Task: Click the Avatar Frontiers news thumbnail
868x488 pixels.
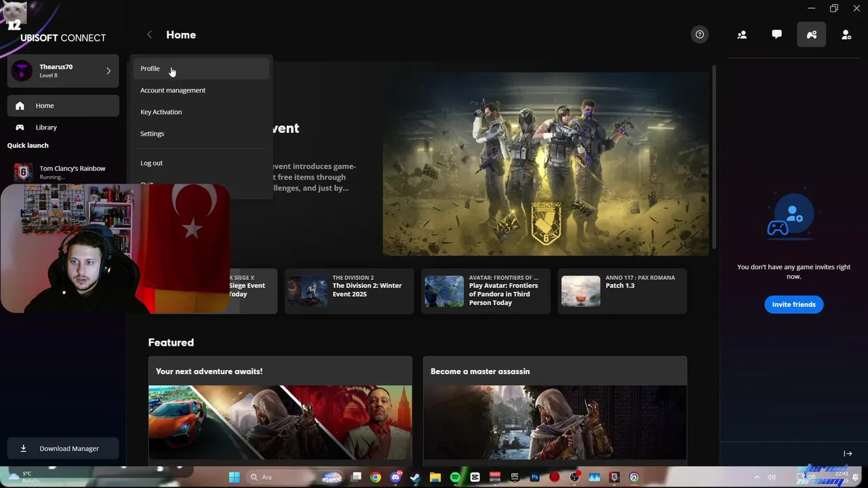Action: click(x=444, y=291)
